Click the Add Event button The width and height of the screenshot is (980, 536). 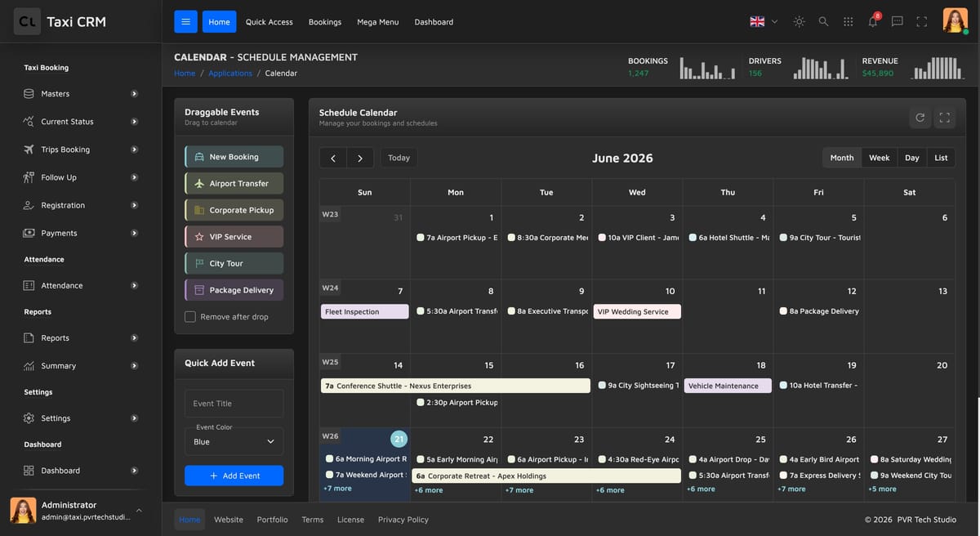(x=234, y=476)
